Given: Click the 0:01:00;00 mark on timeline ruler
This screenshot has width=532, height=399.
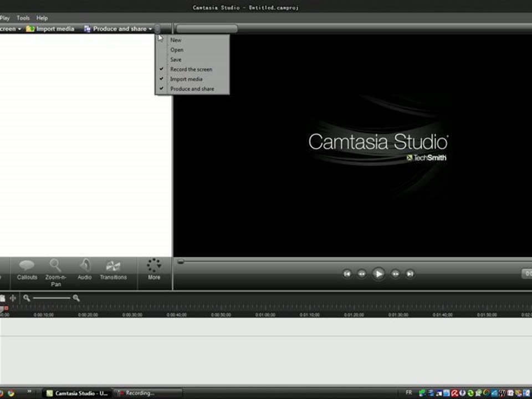Looking at the screenshot, I should (x=265, y=315).
